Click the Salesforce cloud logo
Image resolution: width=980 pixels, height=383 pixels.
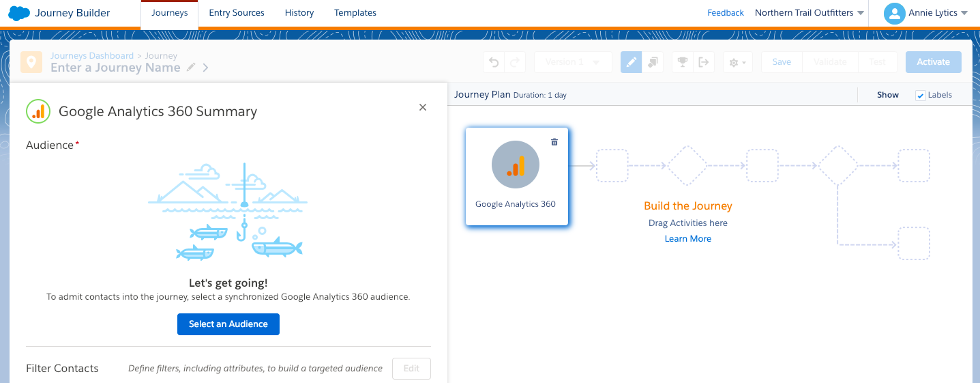[18, 13]
